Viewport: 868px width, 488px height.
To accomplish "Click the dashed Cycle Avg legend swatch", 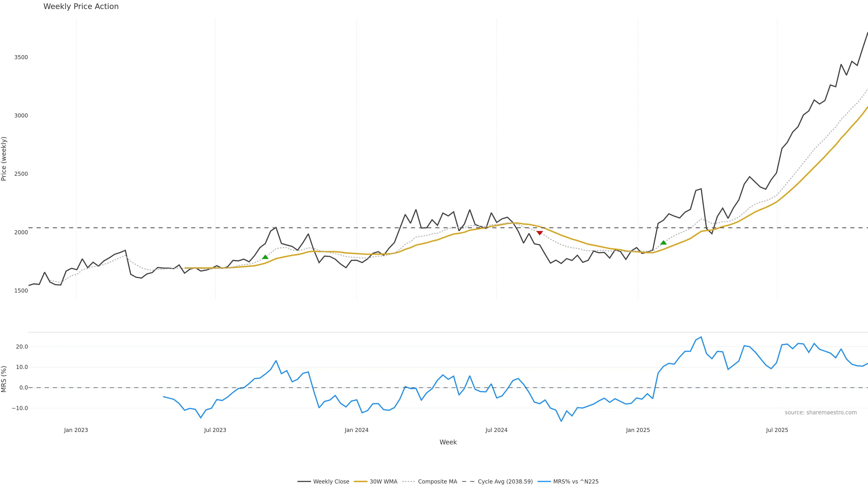I will (x=468, y=482).
